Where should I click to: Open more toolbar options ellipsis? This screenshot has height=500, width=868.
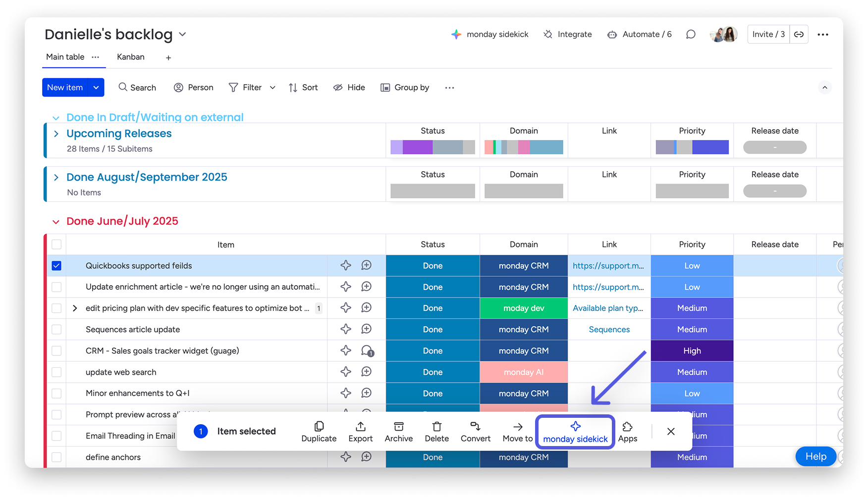[449, 88]
